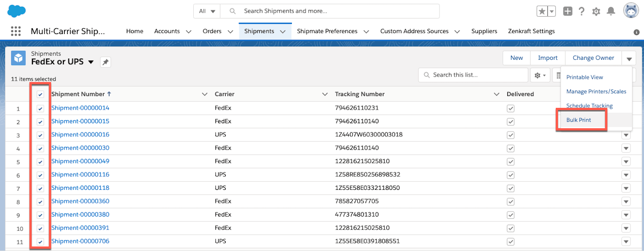This screenshot has width=644, height=251.
Task: Expand the FedEx or UPS list view dropdown
Action: pyautogui.click(x=91, y=62)
